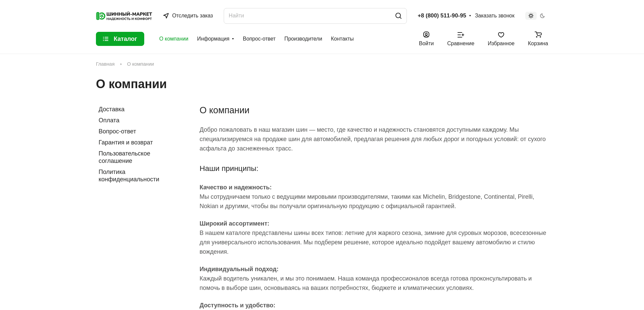Screen dimensions: 644x310
Task: Navigate to Главная via the breadcrumb
Action: tap(105, 64)
